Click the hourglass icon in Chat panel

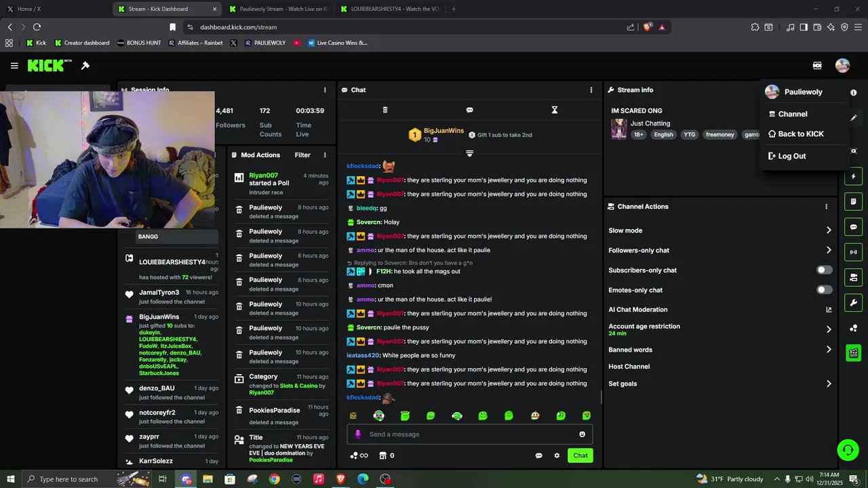554,110
